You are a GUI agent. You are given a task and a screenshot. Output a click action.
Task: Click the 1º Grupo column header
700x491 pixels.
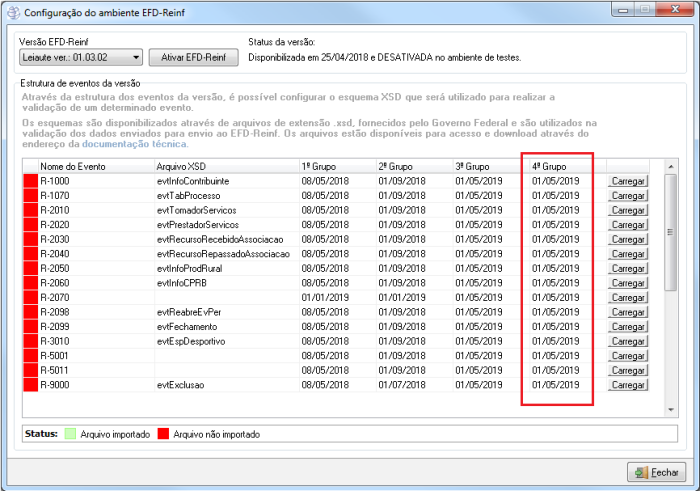(336, 165)
